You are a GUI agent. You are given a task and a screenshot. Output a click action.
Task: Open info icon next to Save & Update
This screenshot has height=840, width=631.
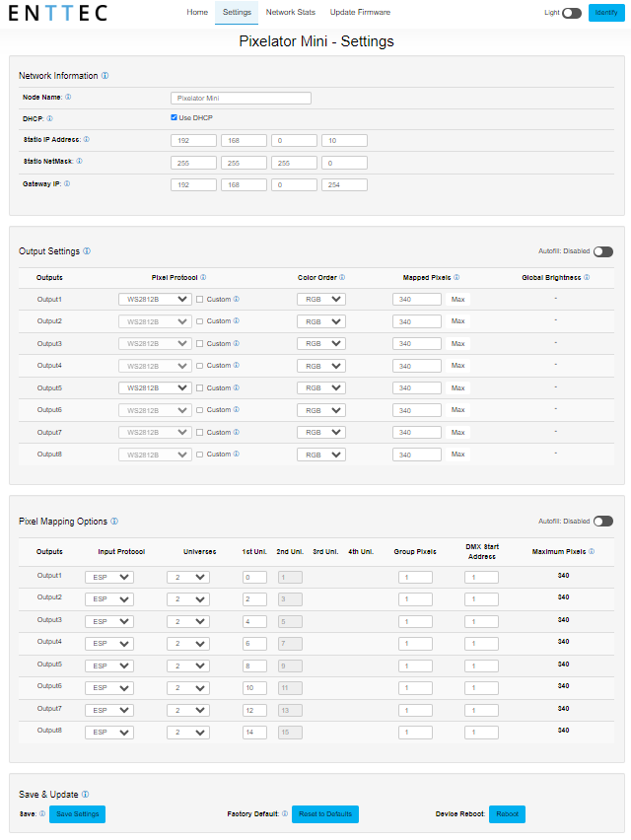tap(85, 794)
